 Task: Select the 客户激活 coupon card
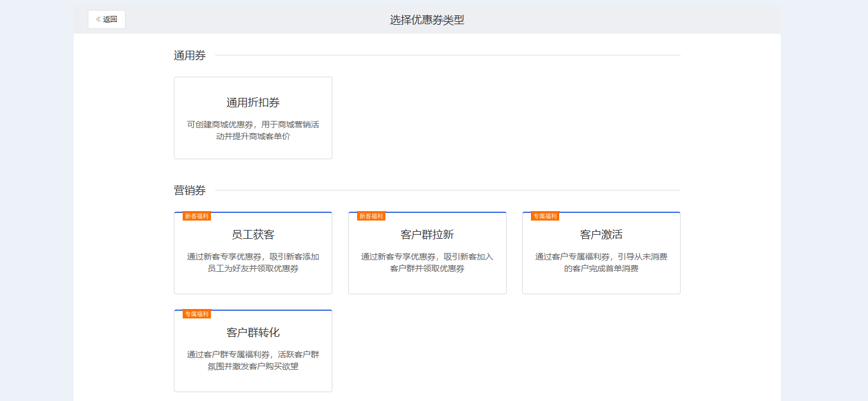[601, 253]
